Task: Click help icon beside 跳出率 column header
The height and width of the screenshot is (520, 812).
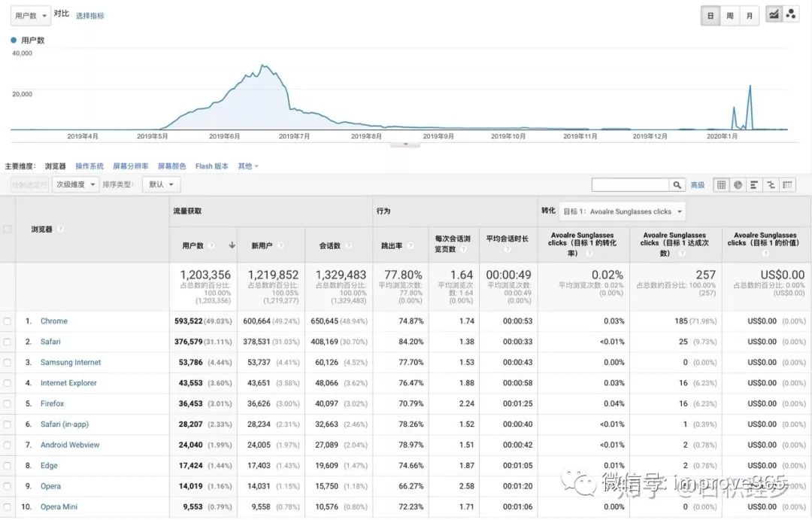Action: tap(411, 245)
